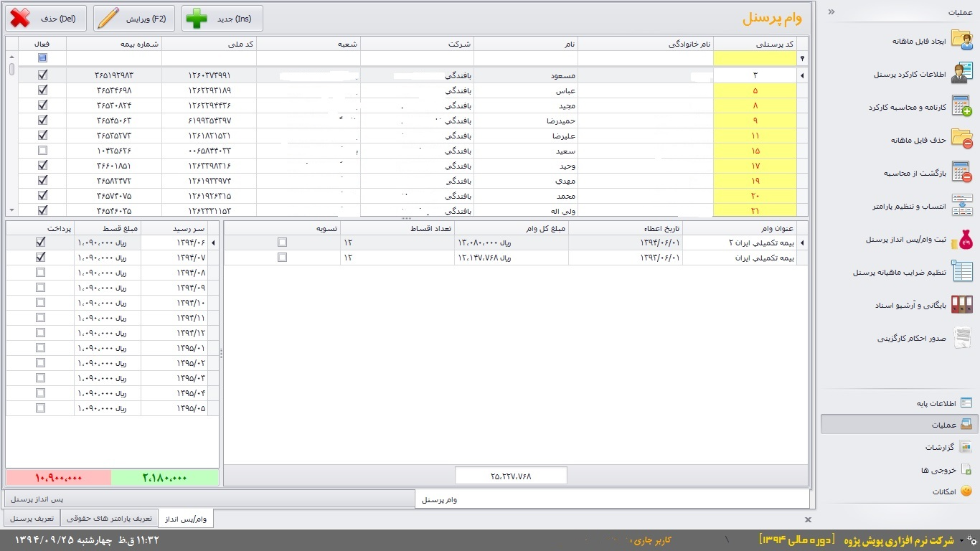Open the تعریف پرسنل bottom tab
The image size is (980, 551).
tap(32, 518)
